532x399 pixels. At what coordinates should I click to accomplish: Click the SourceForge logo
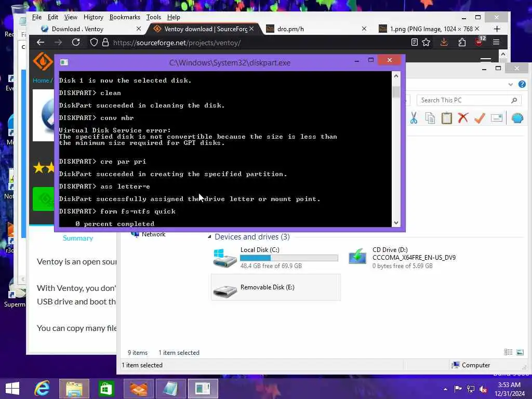pyautogui.click(x=43, y=61)
